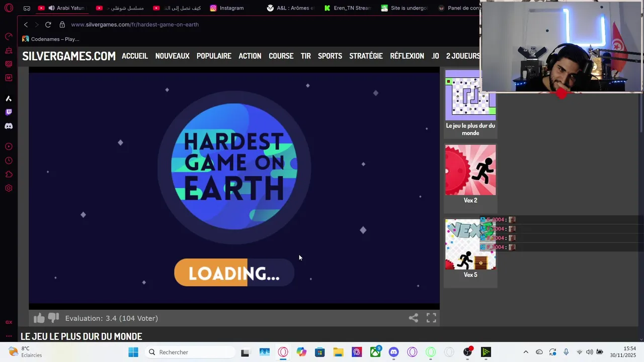Viewport: 644px width, 362px height.
Task: Open Xbox app on the taskbar
Action: point(375,352)
